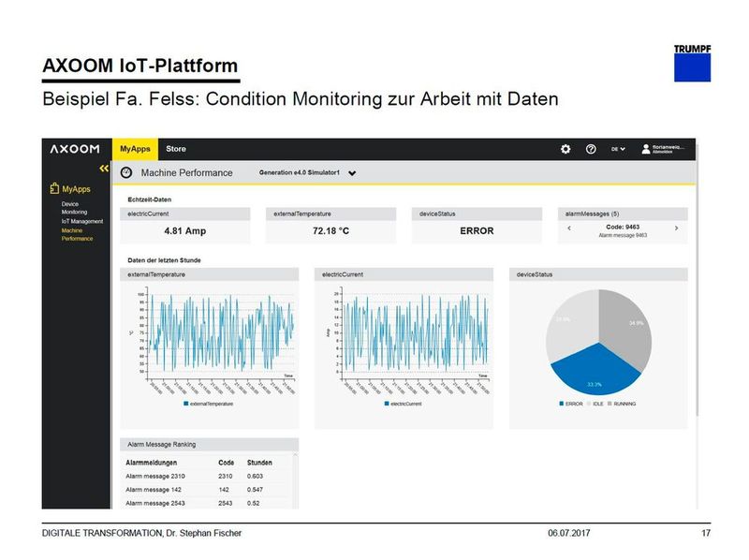
Task: Click the 72.18 °C value
Action: click(x=331, y=230)
